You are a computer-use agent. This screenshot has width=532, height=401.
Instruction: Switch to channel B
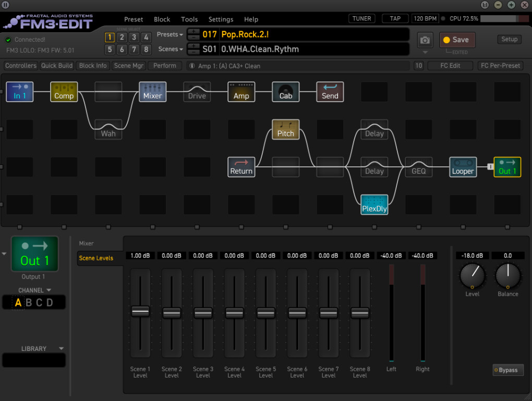coord(29,302)
